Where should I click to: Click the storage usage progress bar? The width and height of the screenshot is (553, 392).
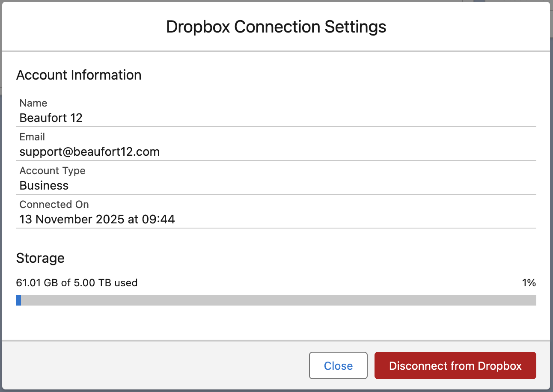(276, 300)
